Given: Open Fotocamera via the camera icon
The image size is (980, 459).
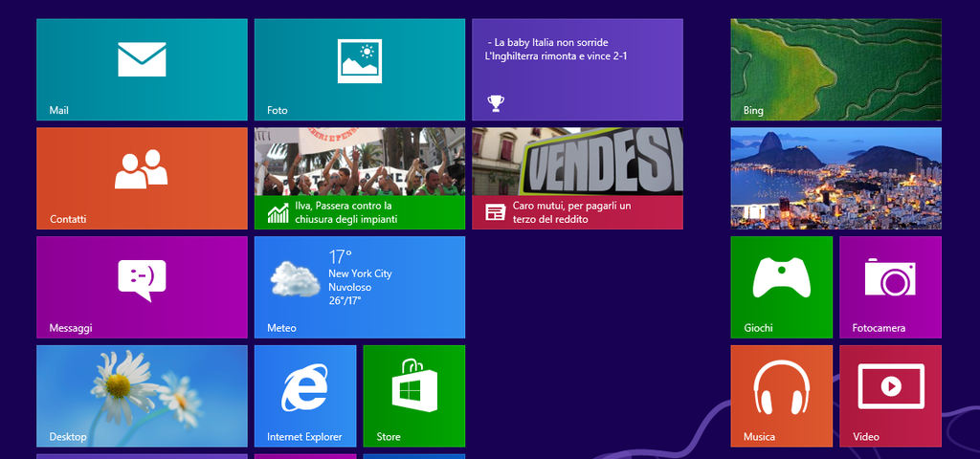Looking at the screenshot, I should (890, 276).
